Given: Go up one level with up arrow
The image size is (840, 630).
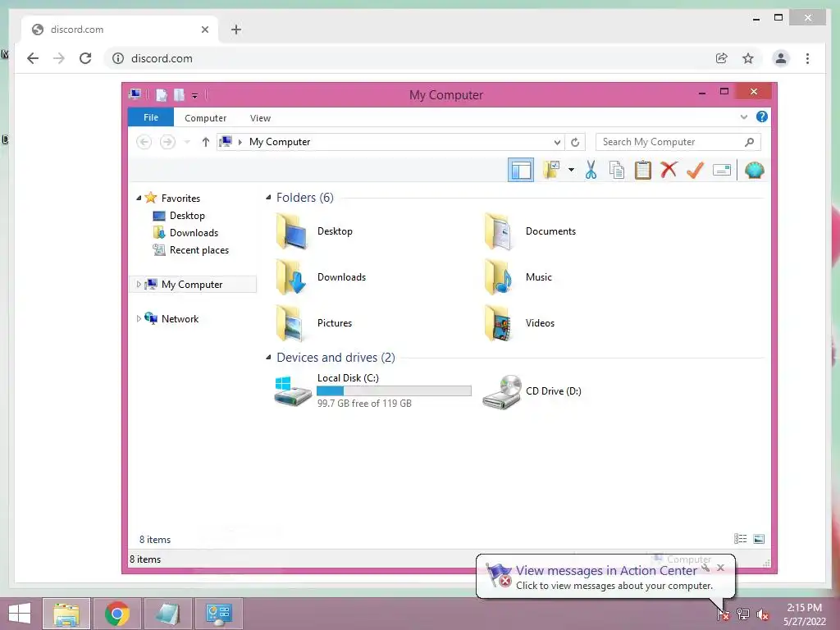Looking at the screenshot, I should 205,142.
